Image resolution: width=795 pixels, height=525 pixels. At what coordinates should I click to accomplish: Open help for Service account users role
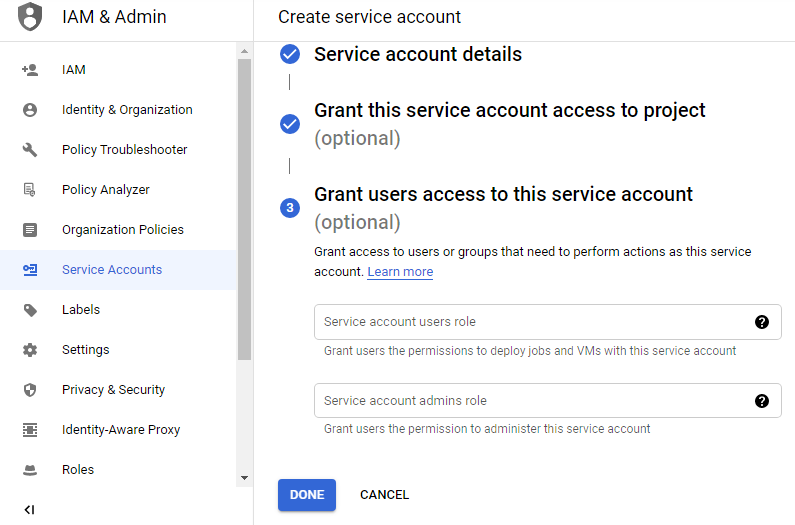point(762,322)
